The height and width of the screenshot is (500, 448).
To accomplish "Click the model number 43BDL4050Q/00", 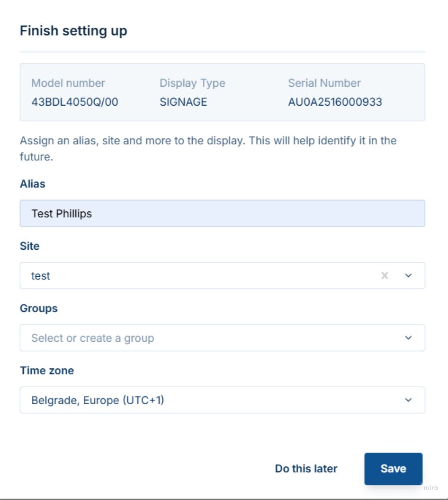I will point(74,102).
